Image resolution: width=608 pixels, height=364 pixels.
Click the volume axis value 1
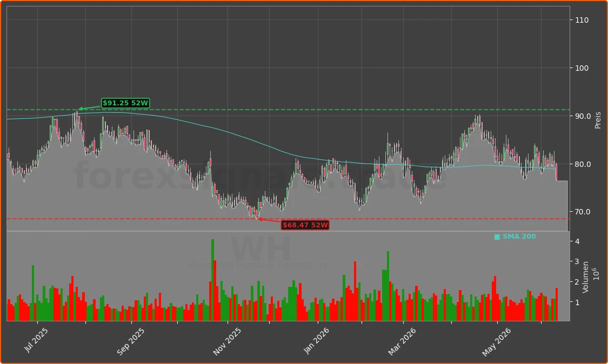click(577, 302)
